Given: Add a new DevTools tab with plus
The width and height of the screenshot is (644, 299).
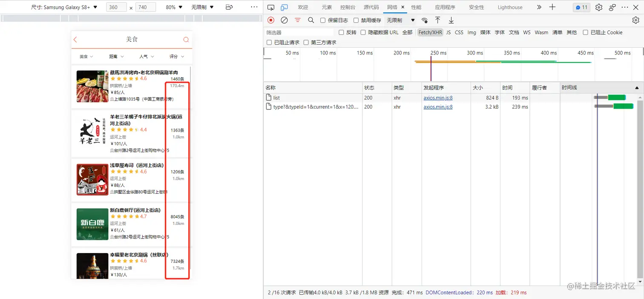Looking at the screenshot, I should click(x=552, y=7).
